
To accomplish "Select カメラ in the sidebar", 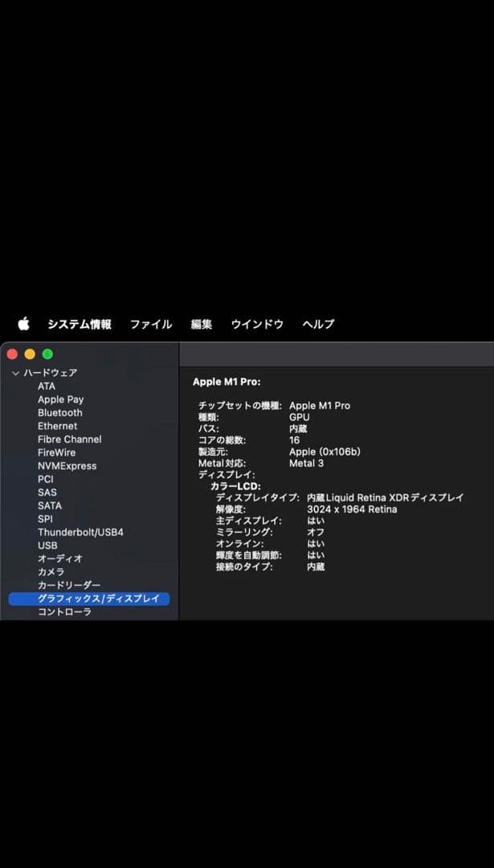I will pos(51,572).
